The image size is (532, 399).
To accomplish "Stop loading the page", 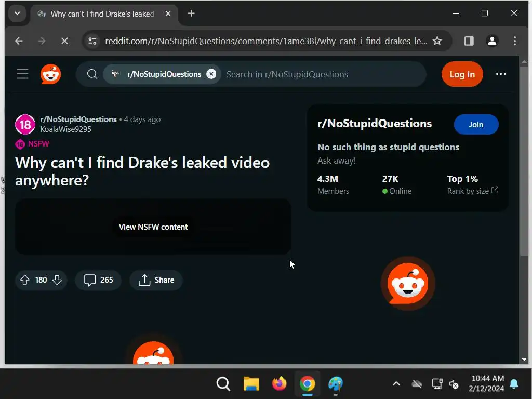I will tap(64, 41).
